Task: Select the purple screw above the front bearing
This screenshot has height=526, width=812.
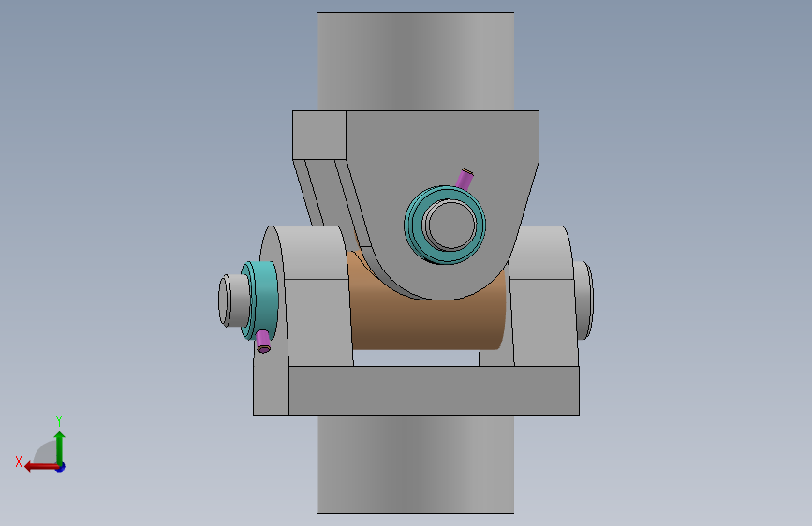Action: [465, 179]
